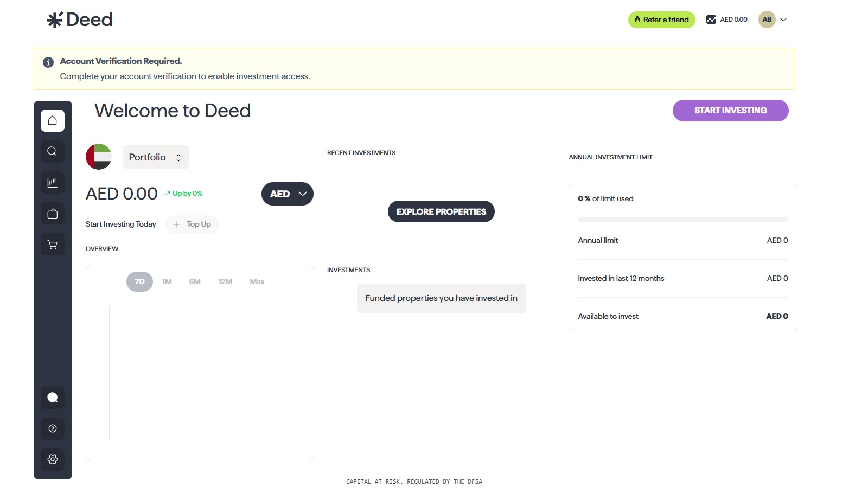Open the chat support icon in the sidebar
This screenshot has width=868, height=488.
(x=52, y=397)
